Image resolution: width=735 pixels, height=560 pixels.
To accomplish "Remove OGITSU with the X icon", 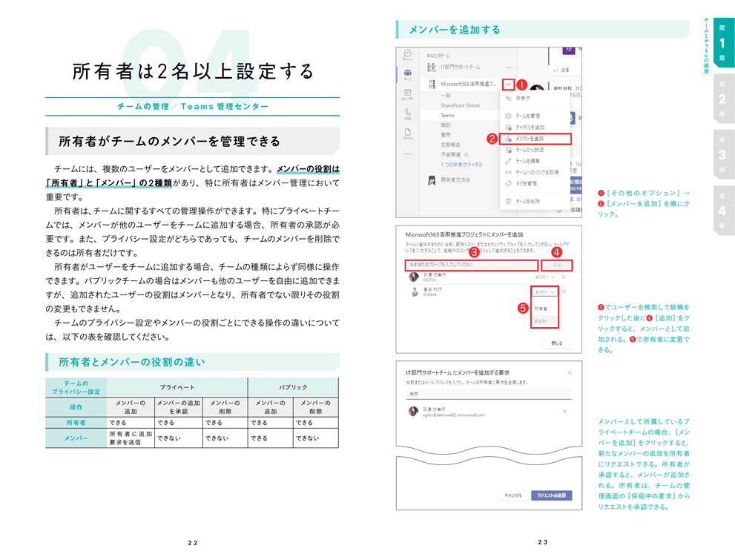I will click(564, 277).
